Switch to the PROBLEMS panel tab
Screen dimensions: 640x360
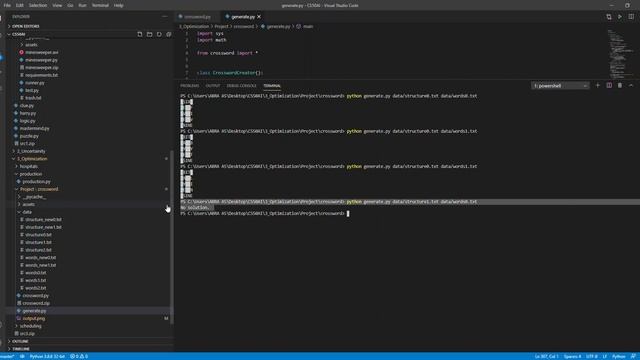tap(189, 86)
